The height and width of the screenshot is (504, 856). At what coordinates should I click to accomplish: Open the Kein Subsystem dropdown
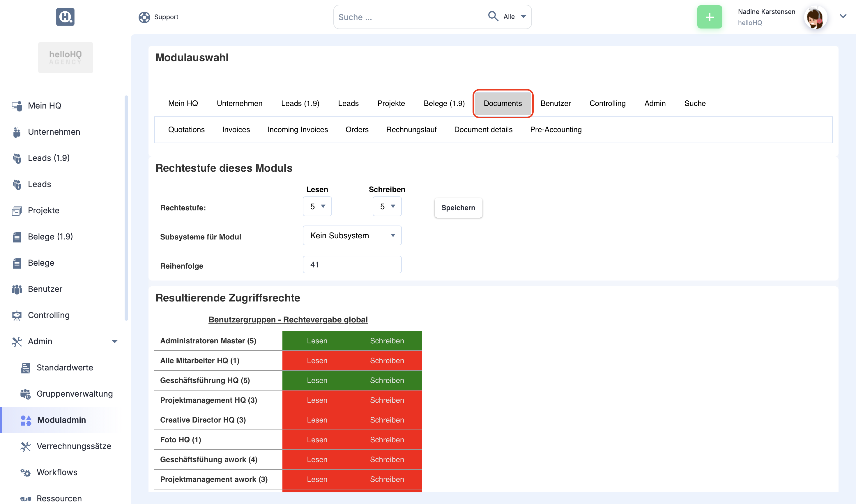pyautogui.click(x=352, y=235)
